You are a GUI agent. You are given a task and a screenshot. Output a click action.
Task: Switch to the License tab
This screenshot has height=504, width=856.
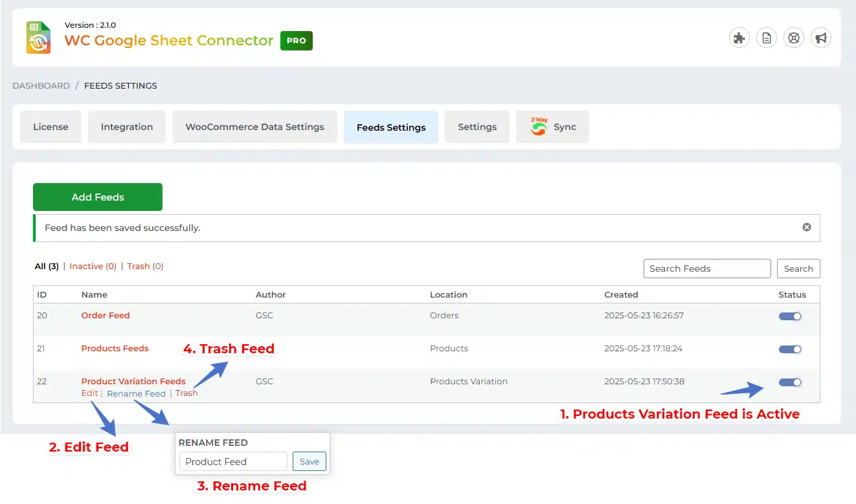pos(51,127)
